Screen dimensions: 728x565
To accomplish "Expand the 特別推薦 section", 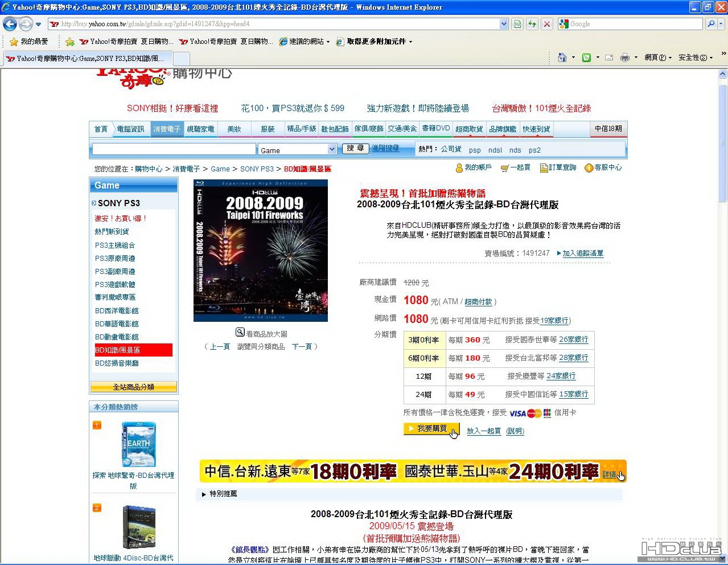I will click(x=219, y=494).
